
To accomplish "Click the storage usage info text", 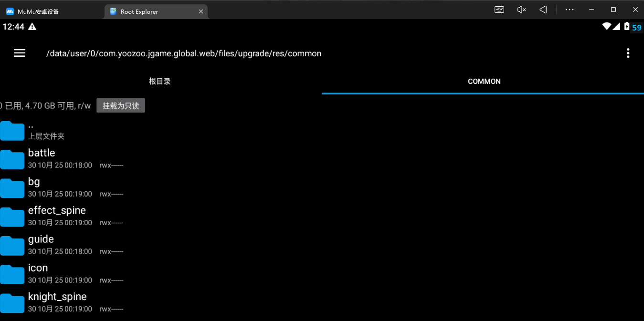I will (45, 106).
